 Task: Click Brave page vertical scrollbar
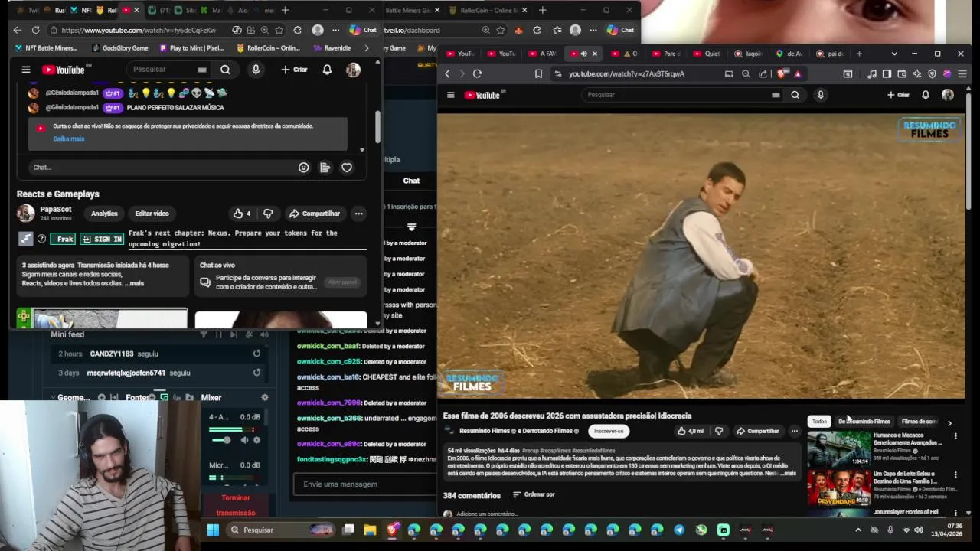(969, 153)
